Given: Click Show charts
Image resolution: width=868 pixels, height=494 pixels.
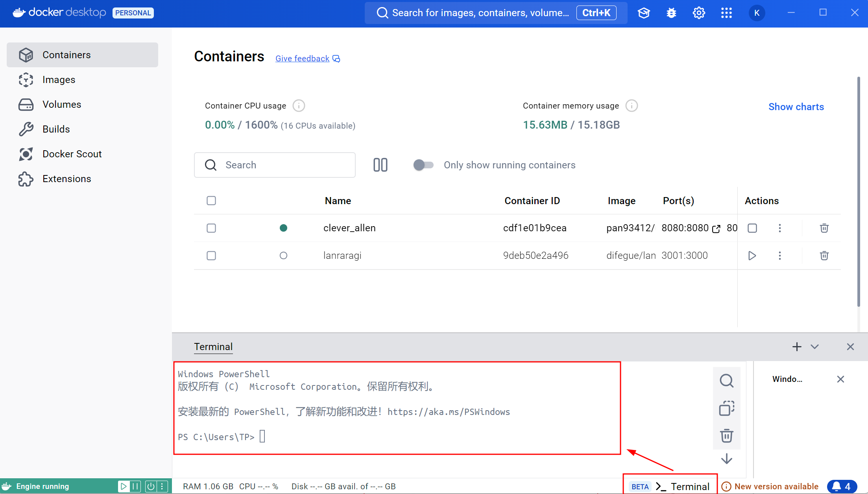Looking at the screenshot, I should (x=796, y=107).
